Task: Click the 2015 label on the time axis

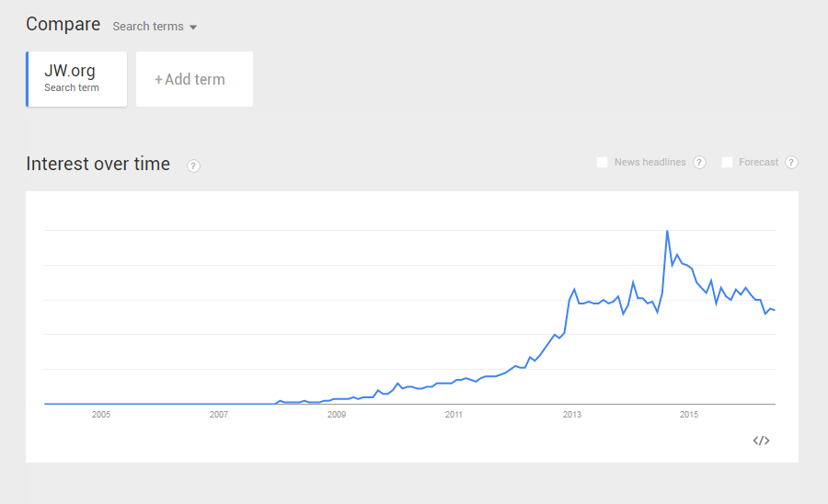Action: pos(689,415)
